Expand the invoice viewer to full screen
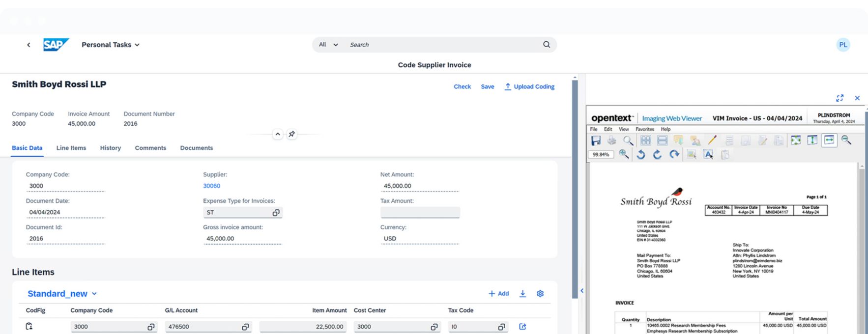Image resolution: width=868 pixels, height=334 pixels. point(839,98)
